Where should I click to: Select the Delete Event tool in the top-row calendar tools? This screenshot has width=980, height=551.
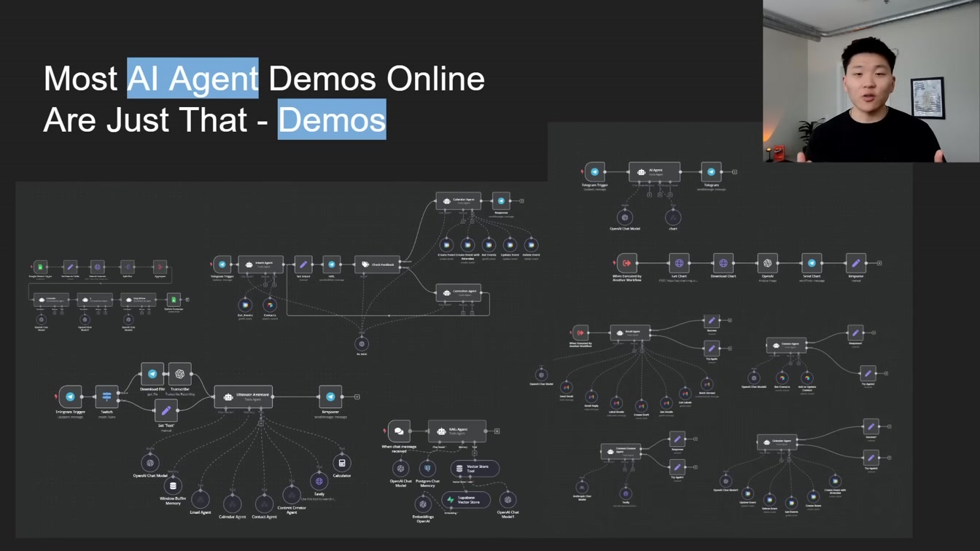(x=531, y=245)
